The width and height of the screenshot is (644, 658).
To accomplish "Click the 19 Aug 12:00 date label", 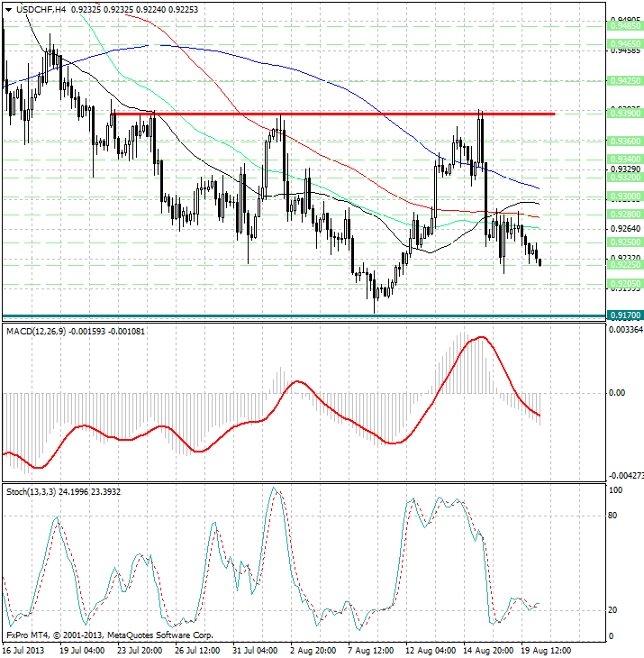I will click(x=546, y=651).
